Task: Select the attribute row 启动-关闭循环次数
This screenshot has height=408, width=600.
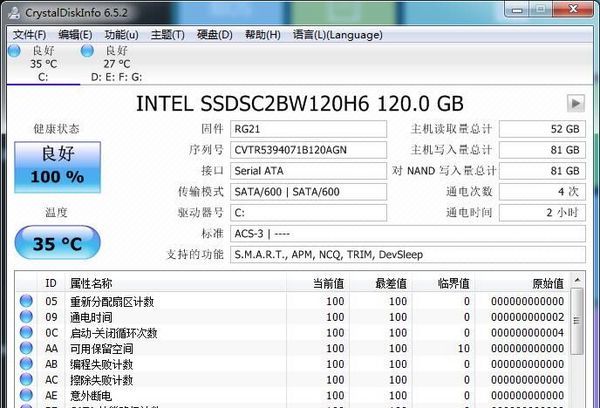Action: click(292, 333)
